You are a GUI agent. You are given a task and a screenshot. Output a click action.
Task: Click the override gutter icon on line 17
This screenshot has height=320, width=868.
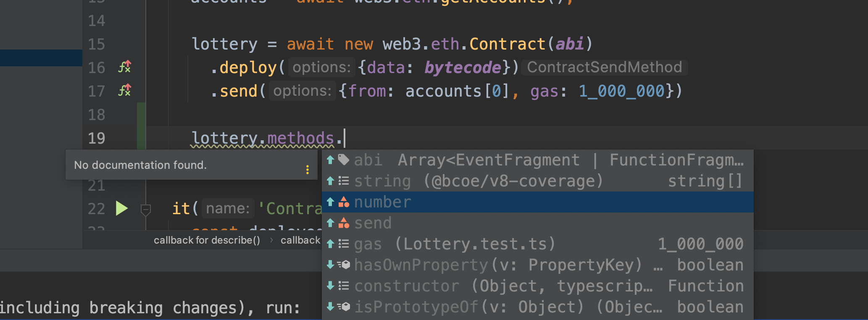click(125, 90)
